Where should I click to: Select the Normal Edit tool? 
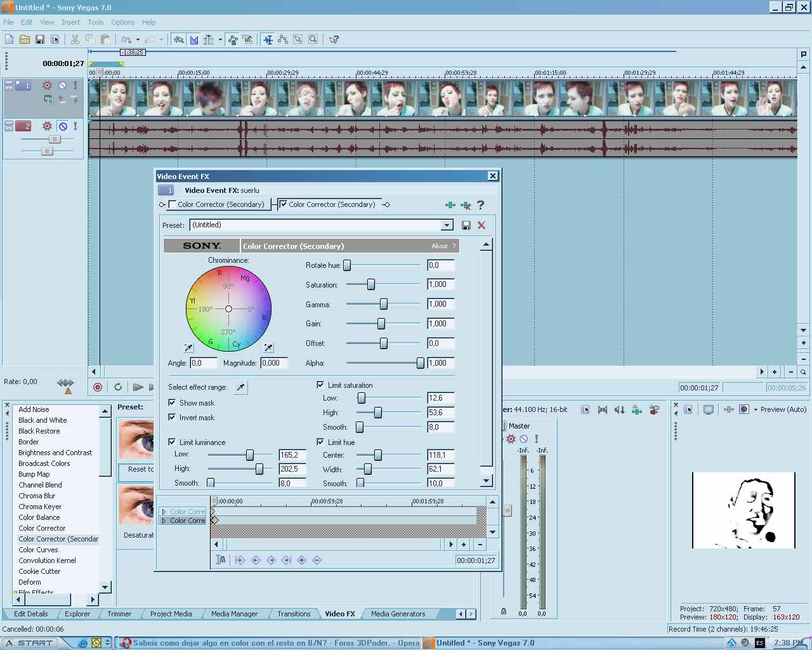268,39
